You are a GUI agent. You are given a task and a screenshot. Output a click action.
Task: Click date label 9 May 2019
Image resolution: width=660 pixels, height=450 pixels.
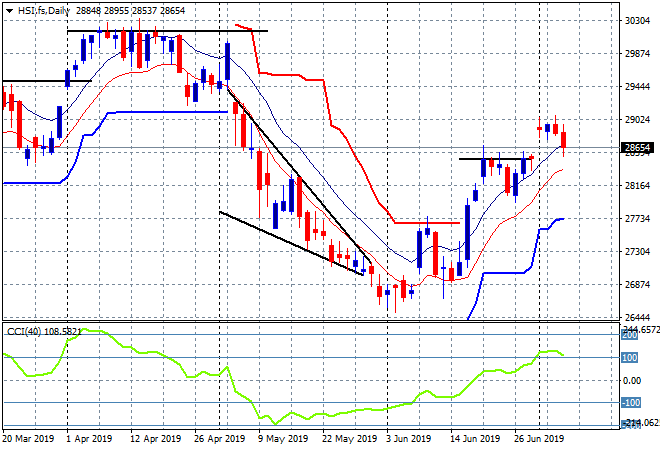tap(283, 439)
